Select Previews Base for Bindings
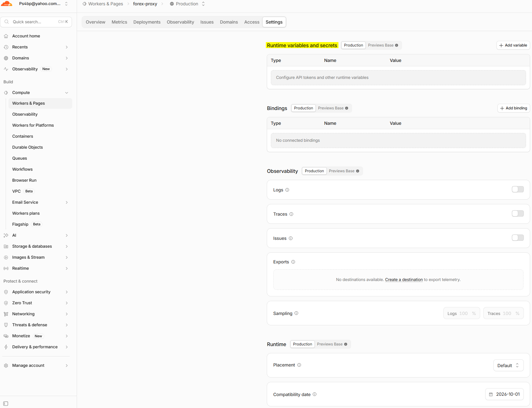The width and height of the screenshot is (532, 408). 333,108
